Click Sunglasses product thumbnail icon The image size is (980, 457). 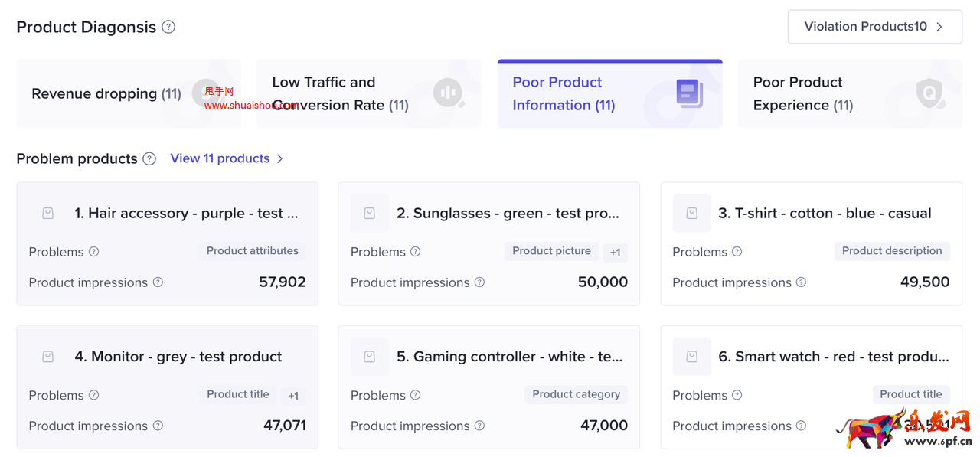click(369, 214)
